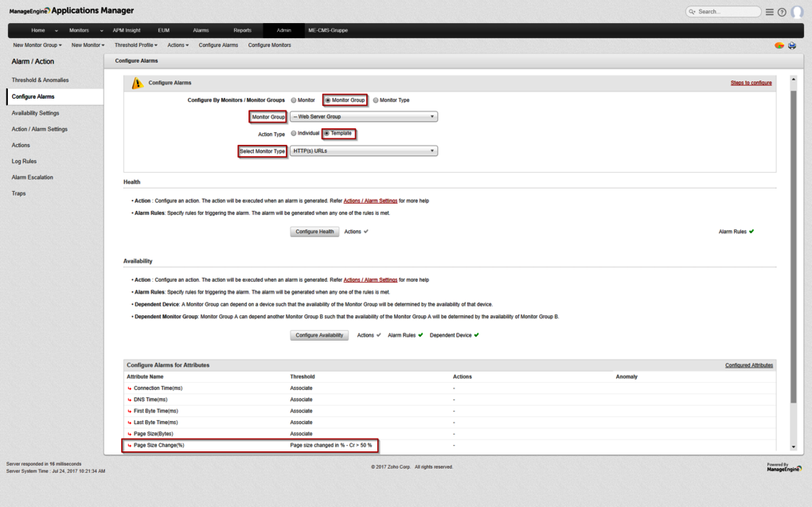The width and height of the screenshot is (812, 507).
Task: Click the search magnifier icon
Action: click(692, 11)
